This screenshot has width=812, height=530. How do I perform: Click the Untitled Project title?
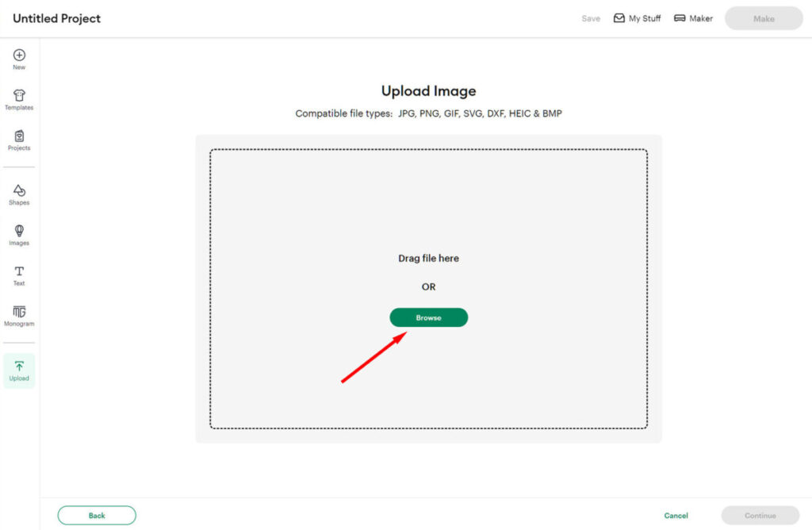coord(57,18)
